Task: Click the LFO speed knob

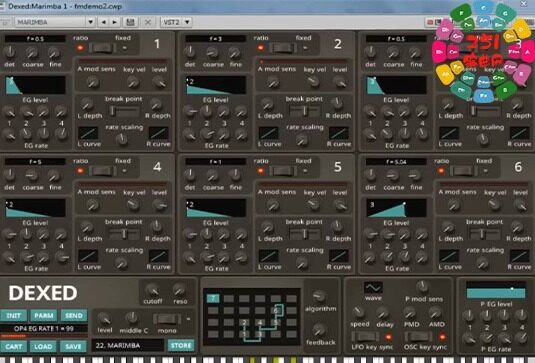Action: [x=359, y=312]
